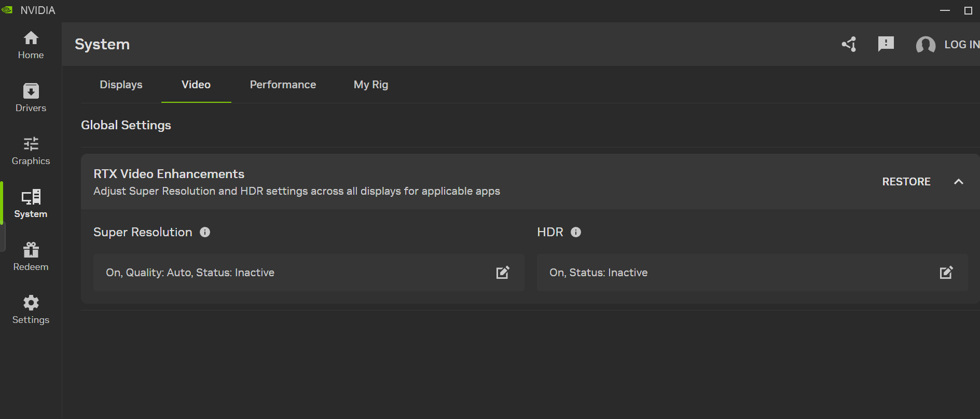Click the HDR label text

click(x=550, y=232)
